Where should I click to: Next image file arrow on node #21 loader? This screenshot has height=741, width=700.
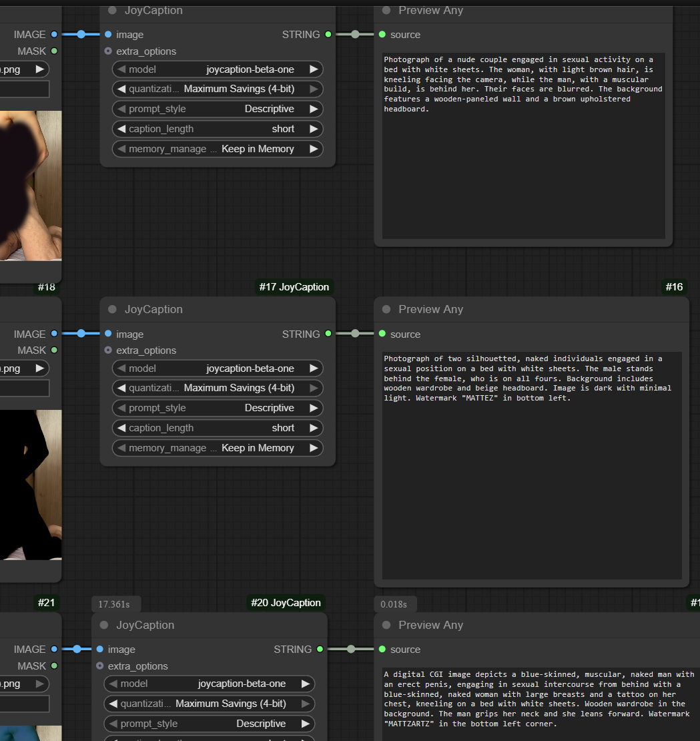point(40,684)
